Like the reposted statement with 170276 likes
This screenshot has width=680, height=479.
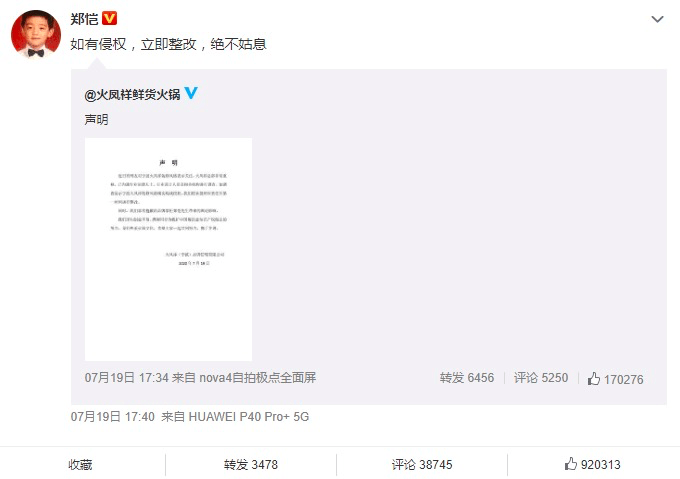point(615,379)
